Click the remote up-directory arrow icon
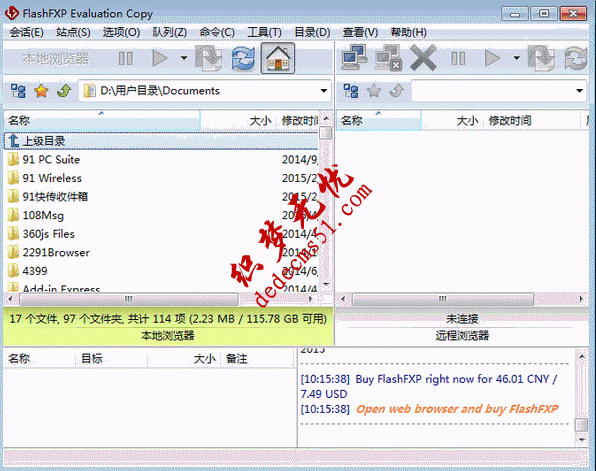Screen dimensions: 596x471 pos(397,91)
